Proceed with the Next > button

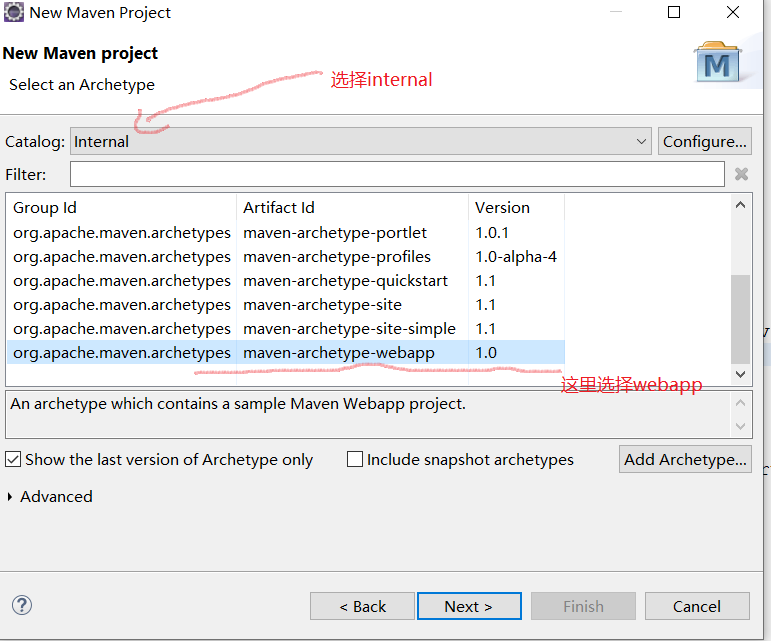(x=469, y=606)
